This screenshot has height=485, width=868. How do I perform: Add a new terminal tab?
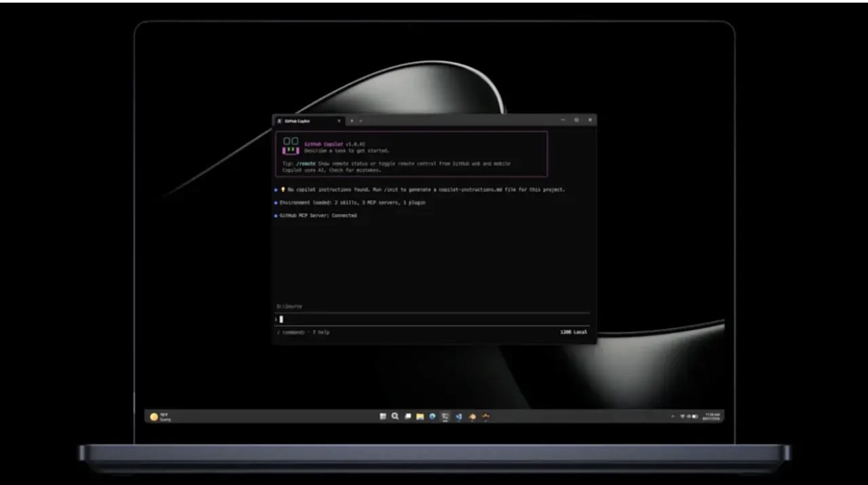coord(352,121)
